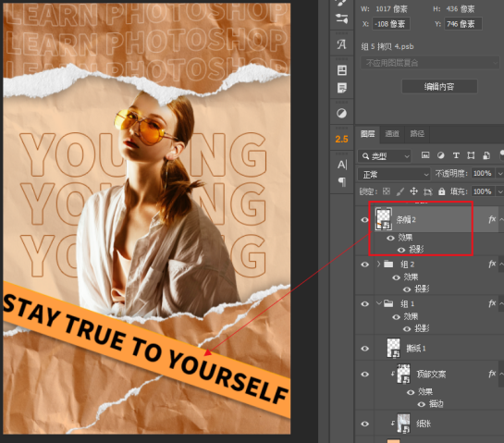Lock transparent pixels icon

(x=386, y=191)
